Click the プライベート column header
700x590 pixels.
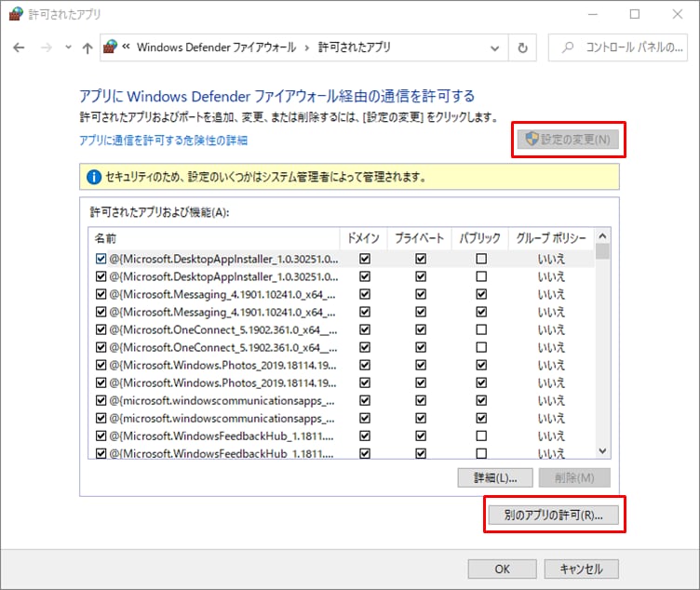pos(419,238)
